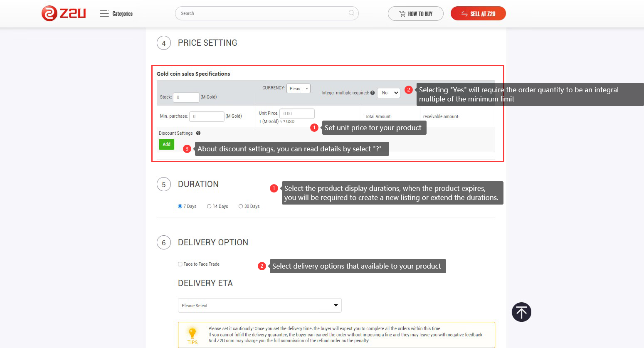Click the scroll-to-top arrow icon

[x=521, y=312]
